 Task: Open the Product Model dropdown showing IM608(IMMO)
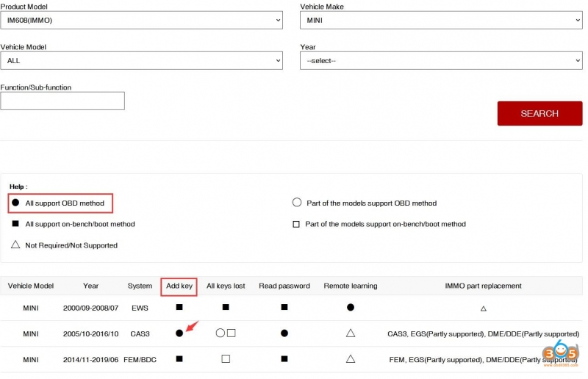[141, 21]
